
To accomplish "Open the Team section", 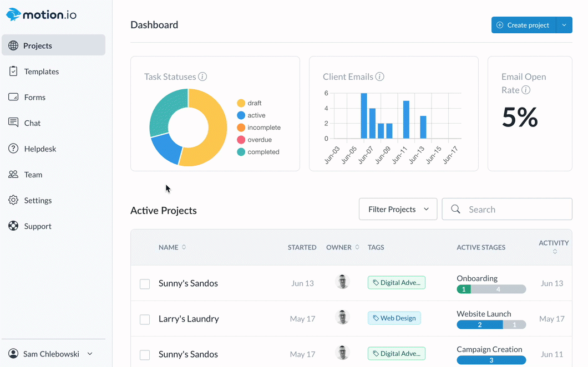I will (33, 175).
